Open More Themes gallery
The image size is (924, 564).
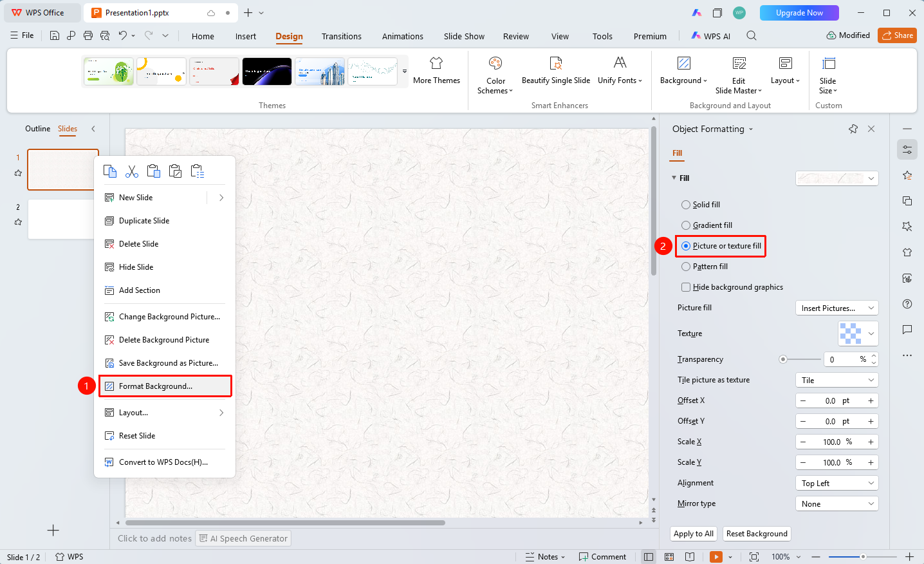pos(436,71)
